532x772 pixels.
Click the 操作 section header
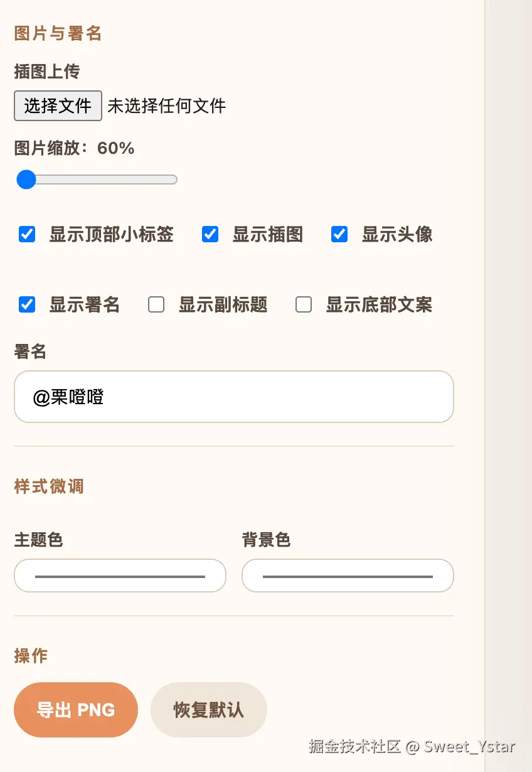[31, 656]
